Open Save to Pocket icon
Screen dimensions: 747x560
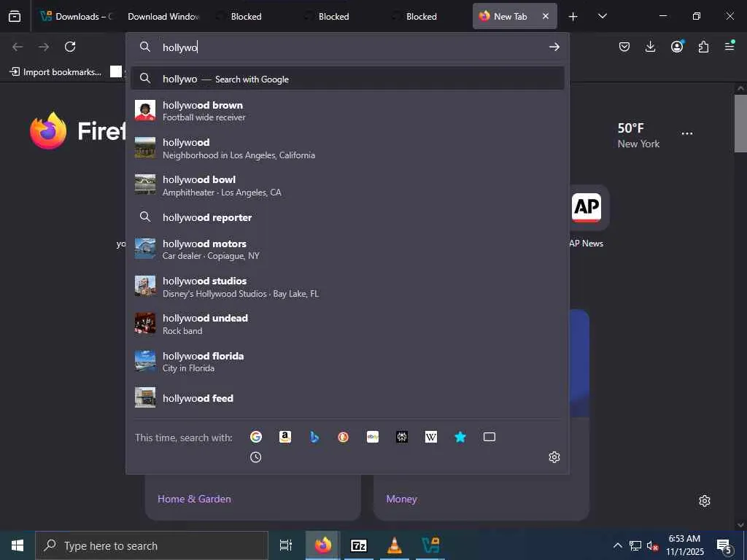(x=624, y=47)
